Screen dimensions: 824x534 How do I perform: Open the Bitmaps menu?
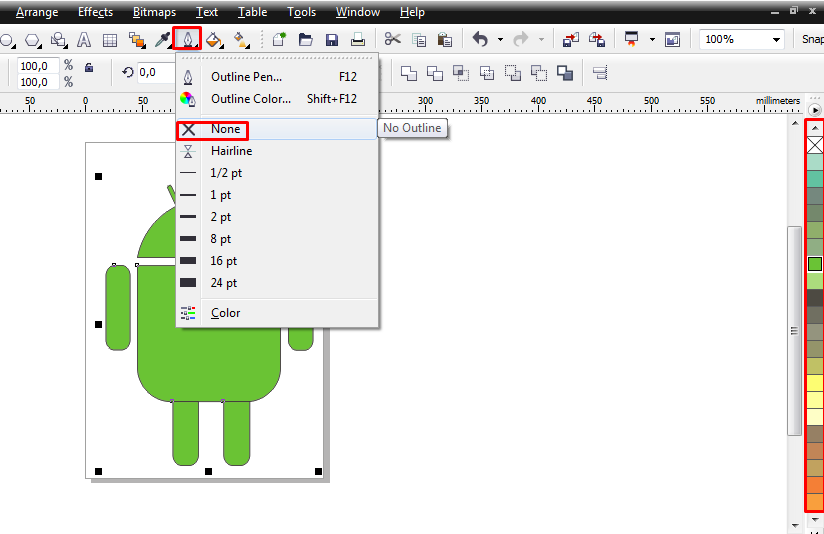[154, 12]
